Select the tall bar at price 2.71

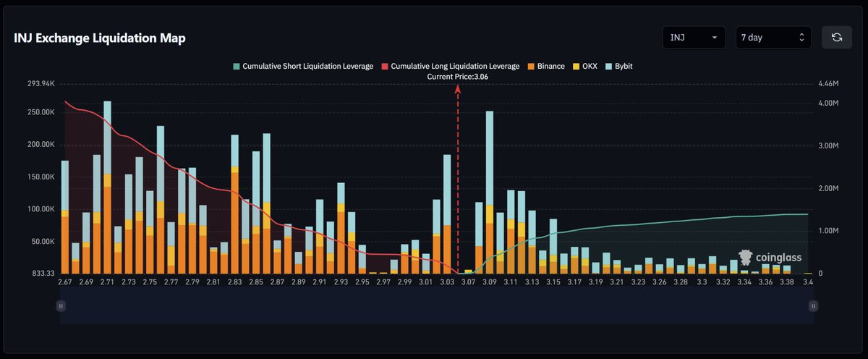(107, 188)
